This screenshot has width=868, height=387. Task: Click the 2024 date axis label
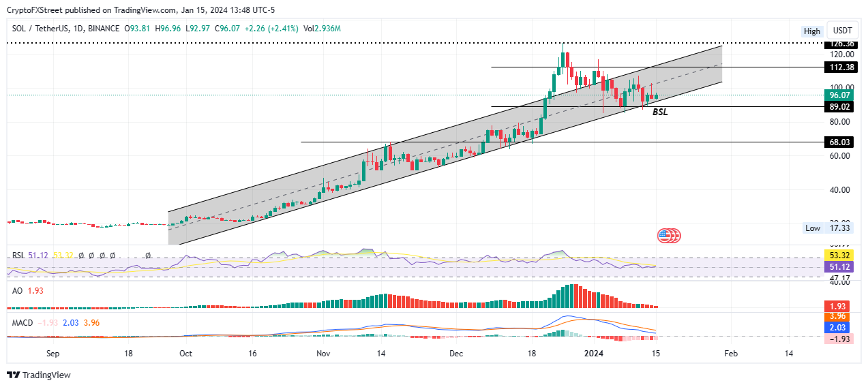click(x=595, y=354)
